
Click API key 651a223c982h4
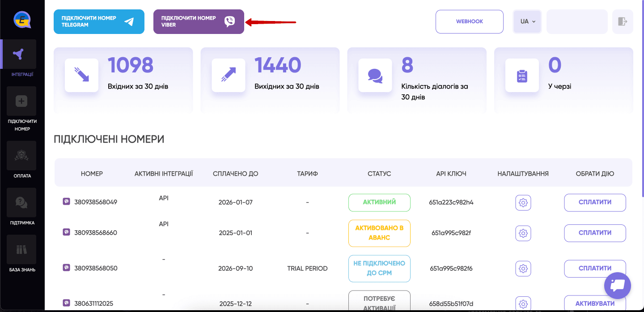coord(451,202)
